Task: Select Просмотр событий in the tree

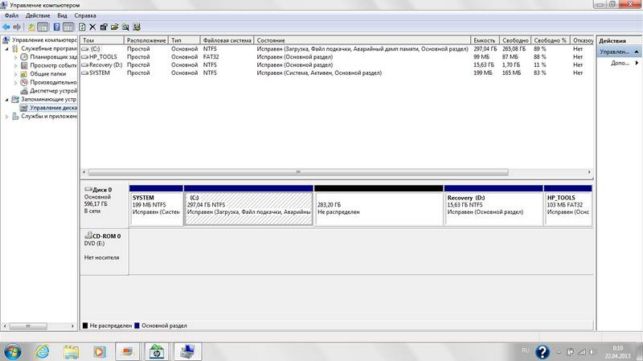Action: pyautogui.click(x=53, y=66)
